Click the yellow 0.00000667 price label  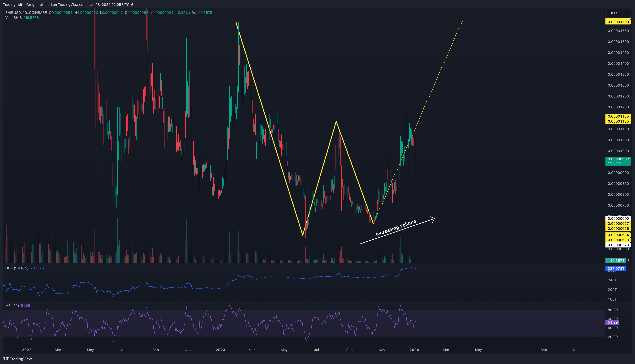[x=618, y=223]
